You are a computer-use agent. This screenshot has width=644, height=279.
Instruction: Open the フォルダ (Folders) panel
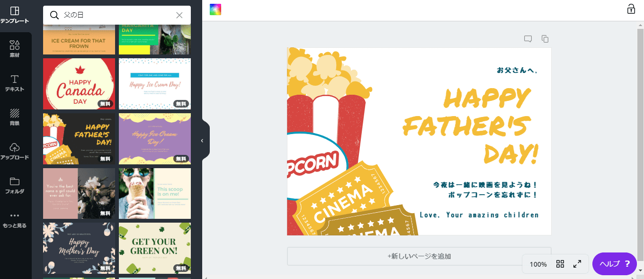(15, 185)
